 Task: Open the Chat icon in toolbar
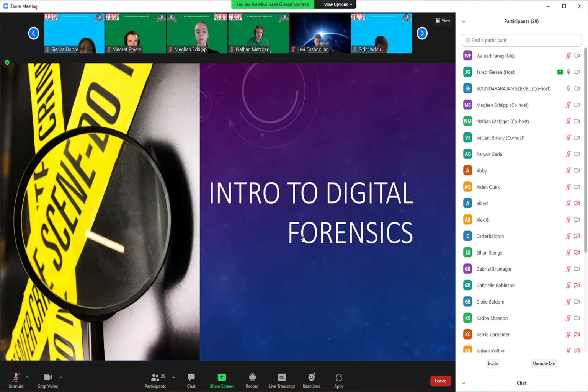pos(191,377)
